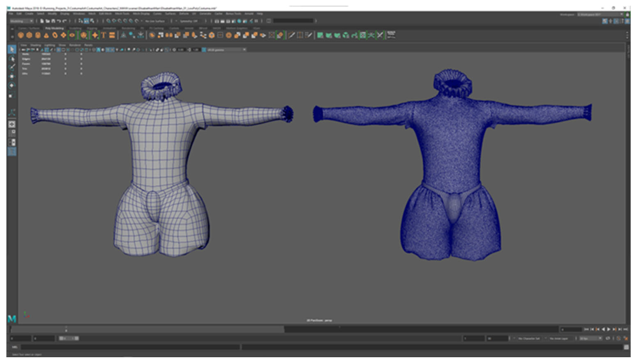Create a polygon torus from the shelf
This screenshot has height=364, width=635.
pos(55,35)
